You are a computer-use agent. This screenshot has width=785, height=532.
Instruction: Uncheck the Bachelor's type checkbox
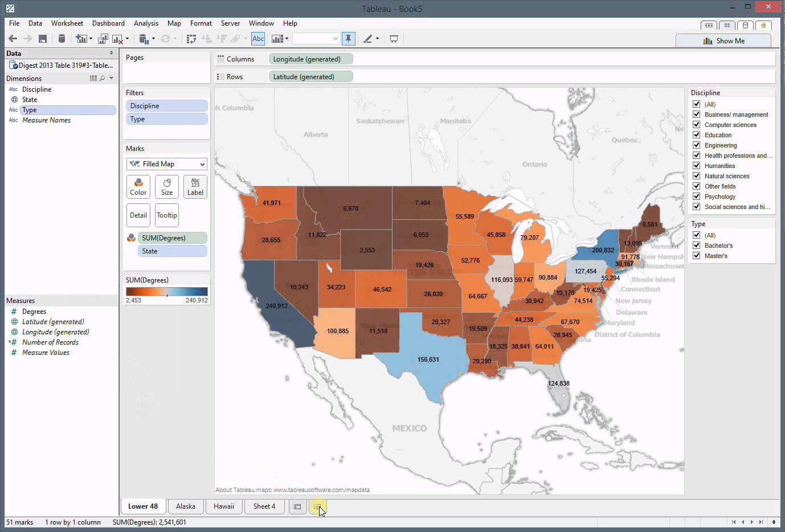tap(696, 245)
